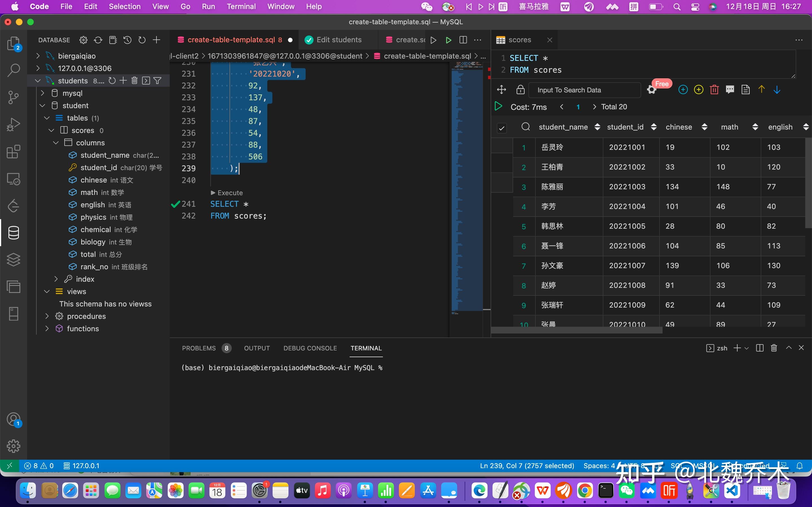Go to the next result page
The width and height of the screenshot is (812, 507).
coord(594,107)
